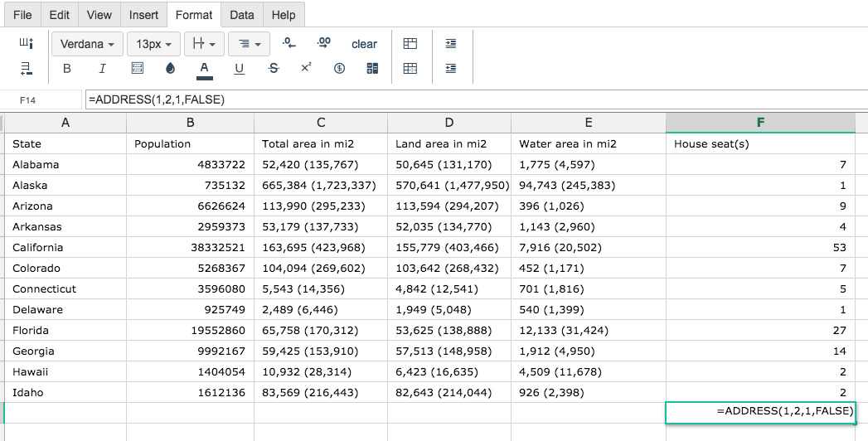Click the decrease indent icon
868x441 pixels.
[x=450, y=69]
